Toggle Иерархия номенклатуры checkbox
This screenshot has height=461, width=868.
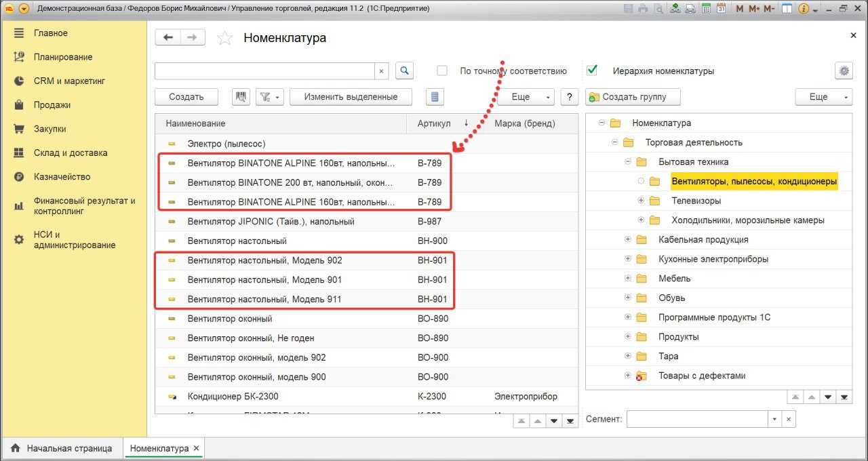click(593, 71)
